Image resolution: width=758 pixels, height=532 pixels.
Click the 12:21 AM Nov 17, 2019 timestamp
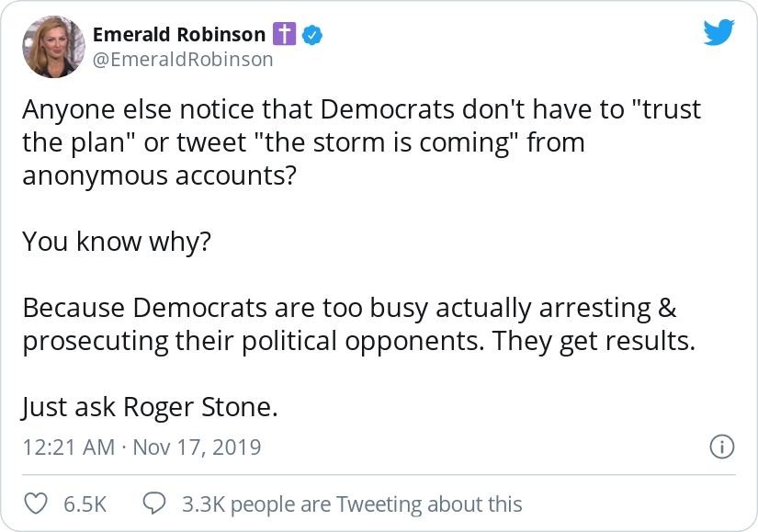141,447
